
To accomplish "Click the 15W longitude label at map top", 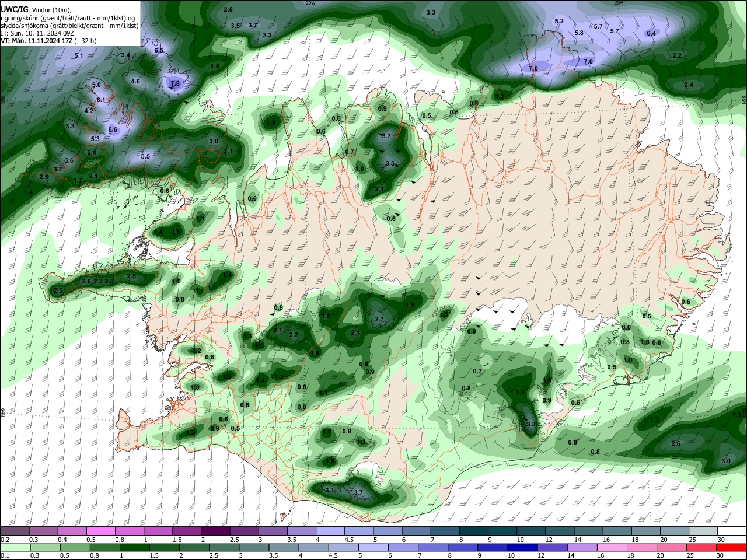I will [x=618, y=3].
